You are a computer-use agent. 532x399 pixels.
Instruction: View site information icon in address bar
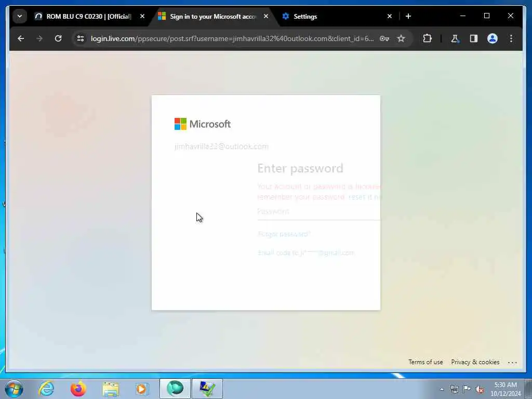(x=81, y=38)
